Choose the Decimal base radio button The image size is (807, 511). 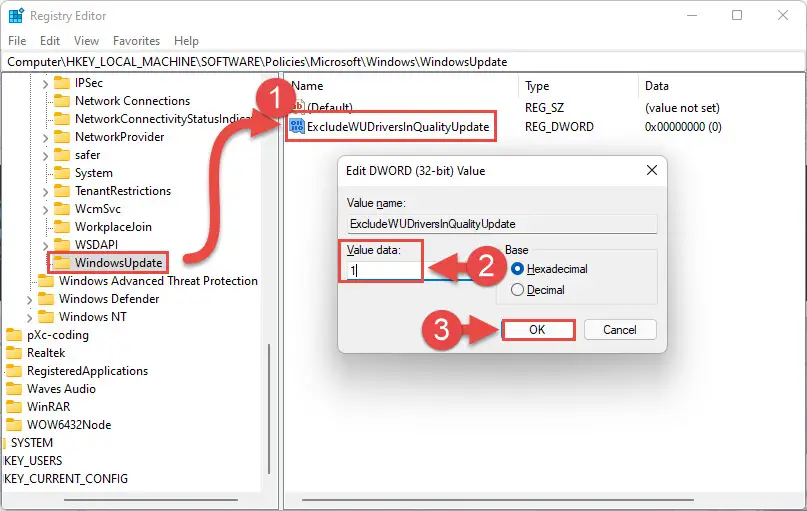(517, 290)
